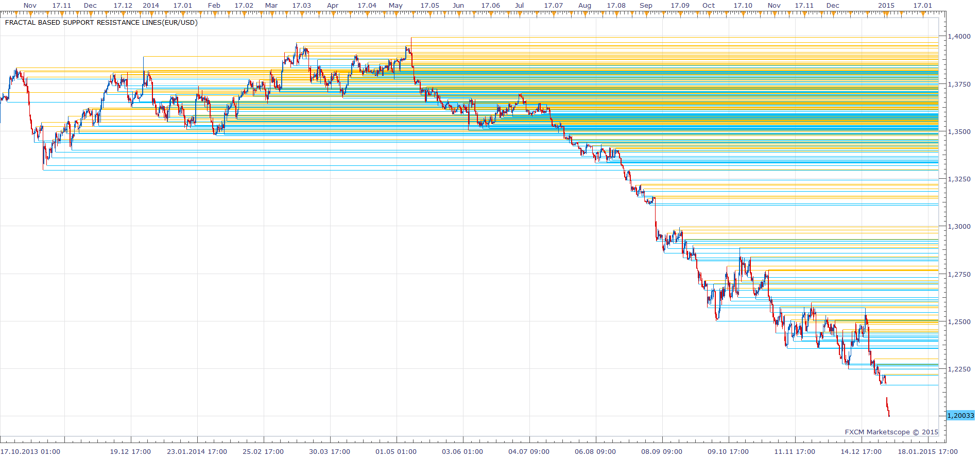This screenshot has width=980, height=458.
Task: Click the 2014 year label on top axis
Action: point(151,5)
